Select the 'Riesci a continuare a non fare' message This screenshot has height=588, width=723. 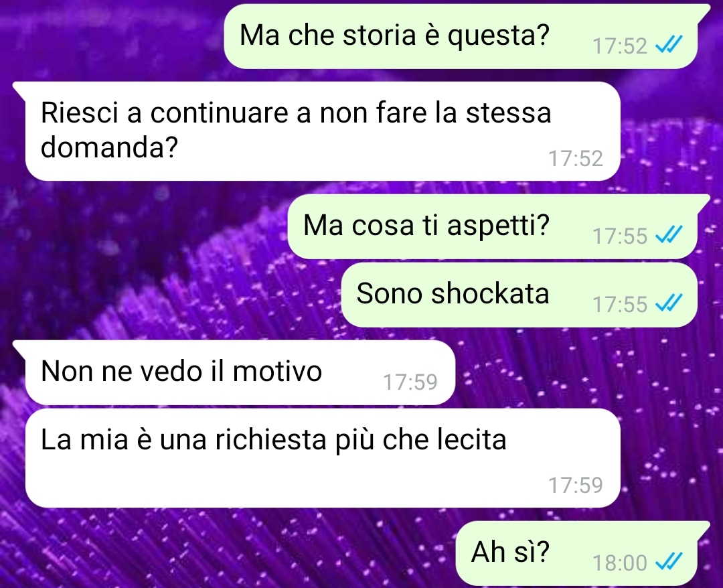tap(323, 131)
